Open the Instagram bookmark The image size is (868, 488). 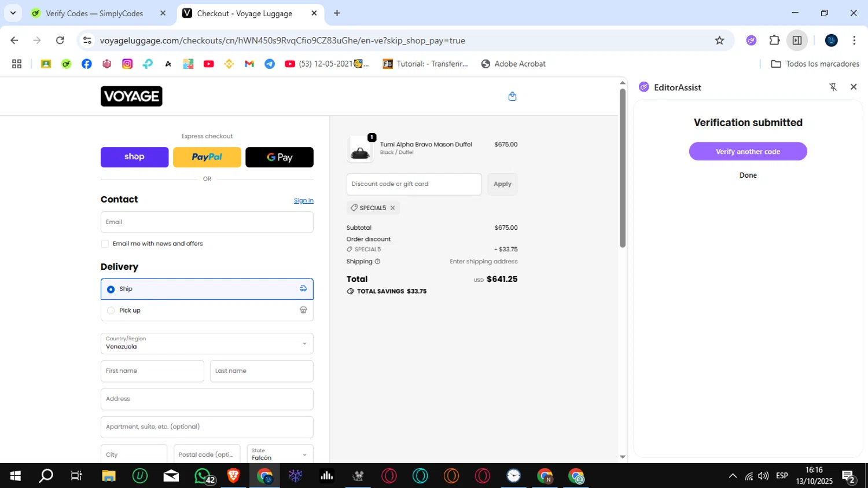click(127, 64)
